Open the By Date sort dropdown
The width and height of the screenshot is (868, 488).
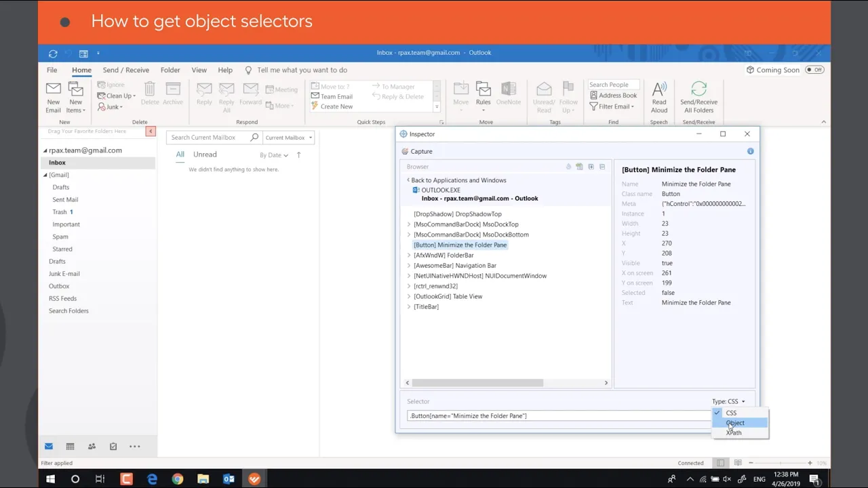[x=274, y=155]
